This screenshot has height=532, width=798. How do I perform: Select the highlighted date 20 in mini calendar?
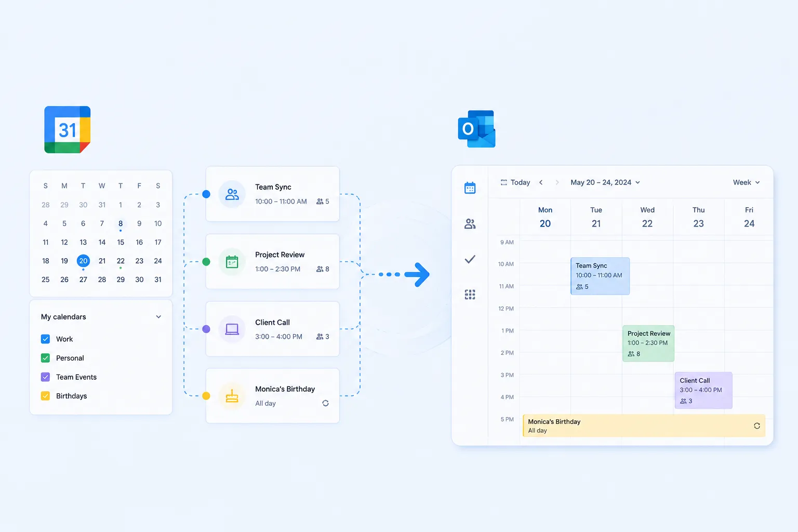click(83, 261)
